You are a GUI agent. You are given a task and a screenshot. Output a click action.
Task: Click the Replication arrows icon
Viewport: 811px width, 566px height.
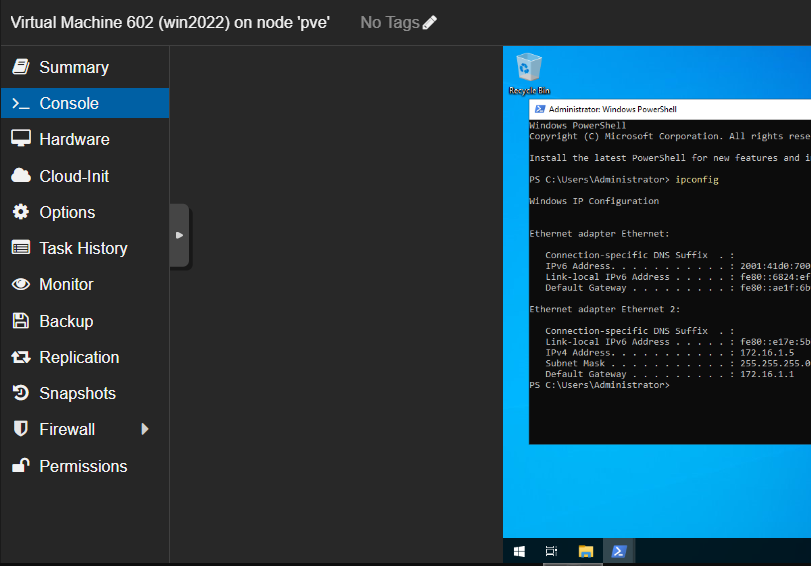[x=21, y=357]
